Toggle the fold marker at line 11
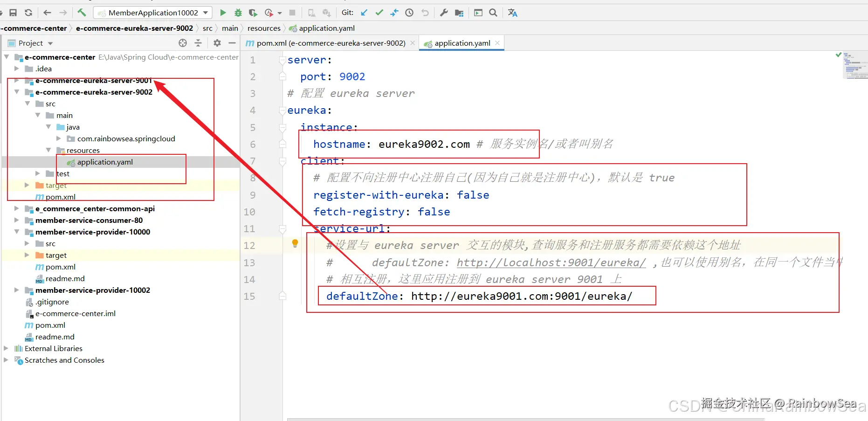Screen dimensions: 868x421 [282, 228]
